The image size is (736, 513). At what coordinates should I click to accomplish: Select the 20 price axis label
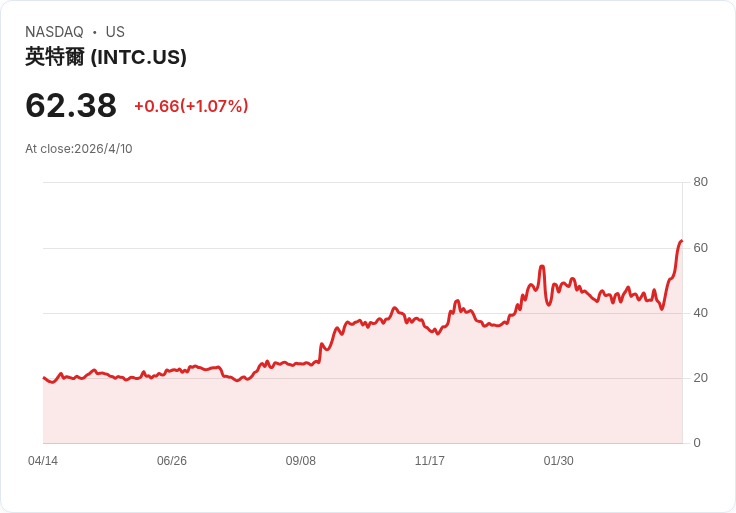coord(701,378)
